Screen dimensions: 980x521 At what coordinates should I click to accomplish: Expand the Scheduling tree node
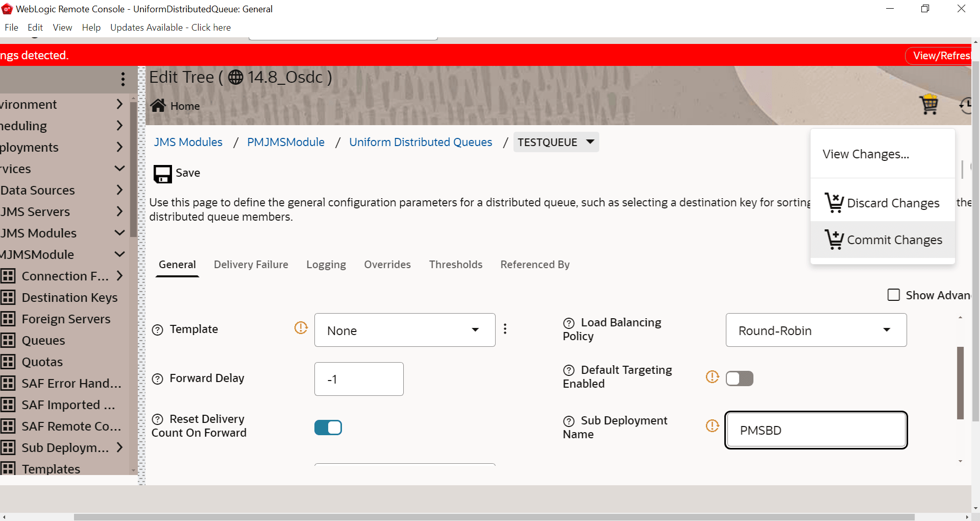click(x=119, y=126)
